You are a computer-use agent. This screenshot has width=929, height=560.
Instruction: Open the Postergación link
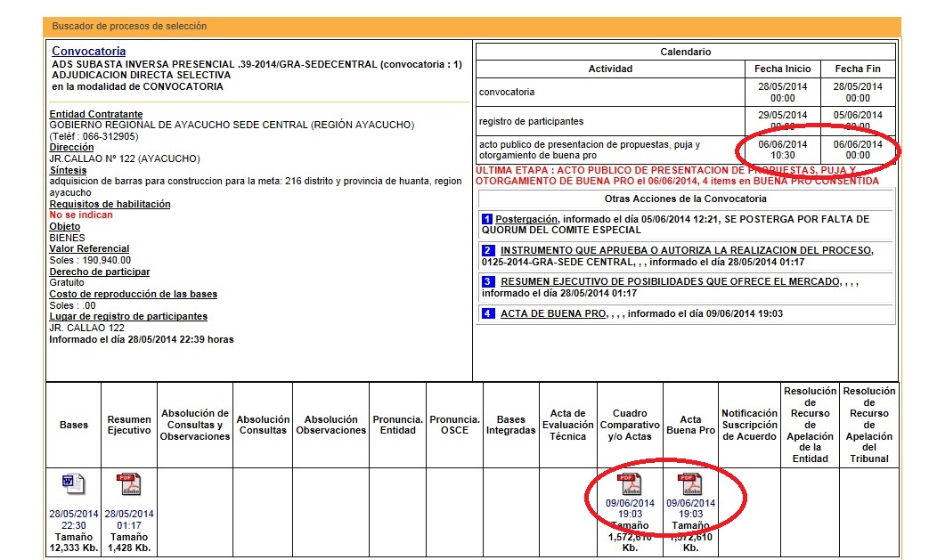coord(526,219)
